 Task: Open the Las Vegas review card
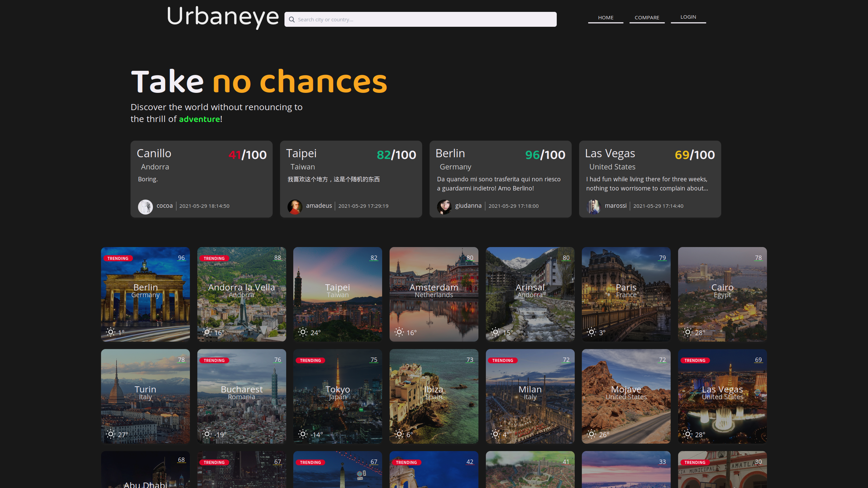(x=650, y=179)
